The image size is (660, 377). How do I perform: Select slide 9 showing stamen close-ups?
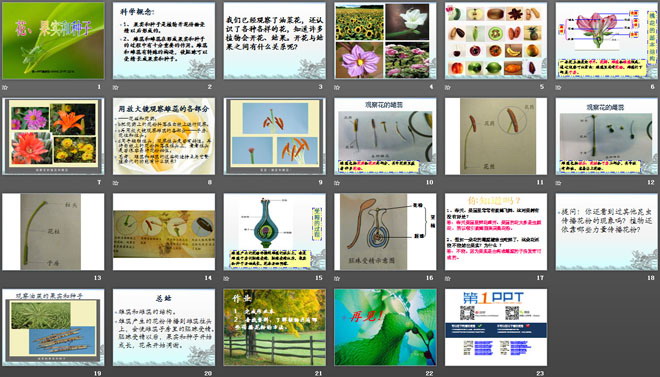pos(274,136)
